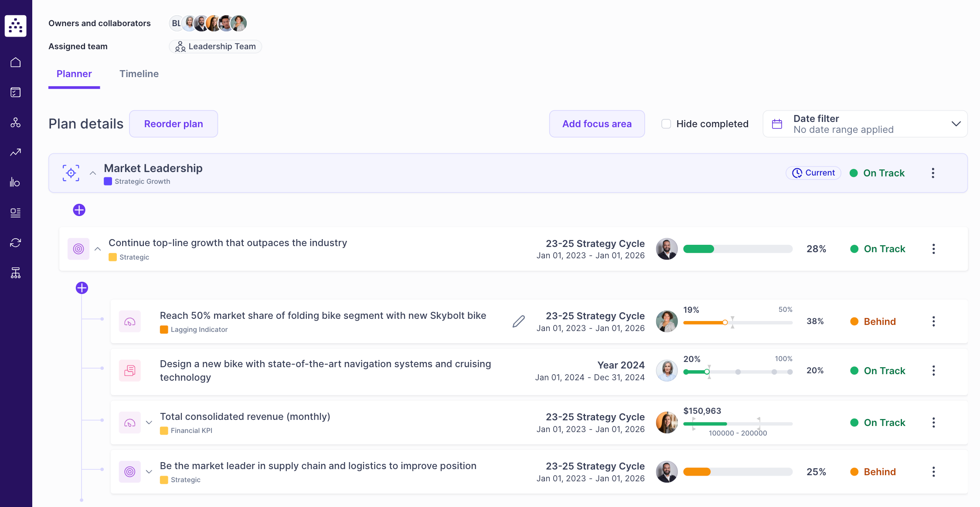Click the checklist sidebar icon
The width and height of the screenshot is (980, 507).
[16, 92]
